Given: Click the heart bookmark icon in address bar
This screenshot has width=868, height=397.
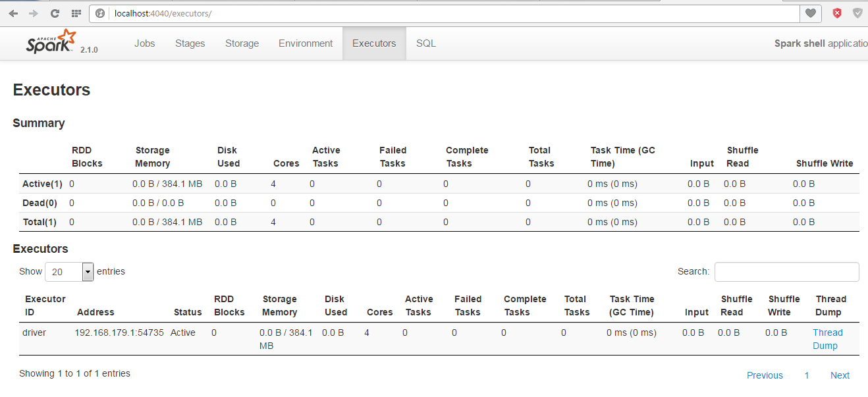Looking at the screenshot, I should click(811, 13).
